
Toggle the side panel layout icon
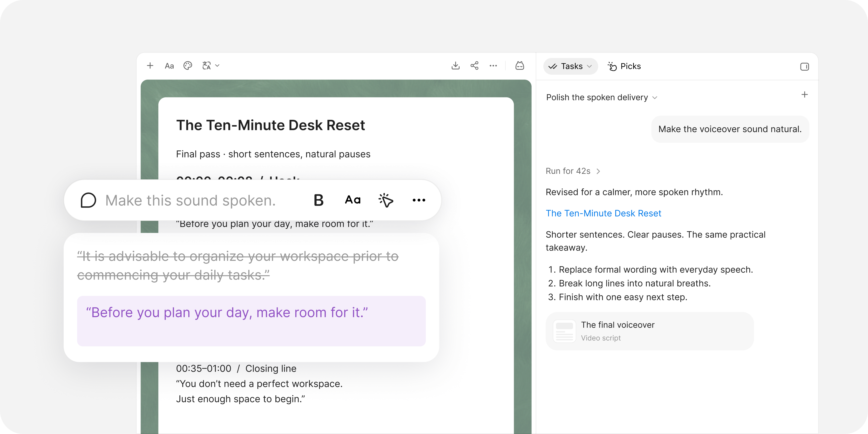point(805,67)
